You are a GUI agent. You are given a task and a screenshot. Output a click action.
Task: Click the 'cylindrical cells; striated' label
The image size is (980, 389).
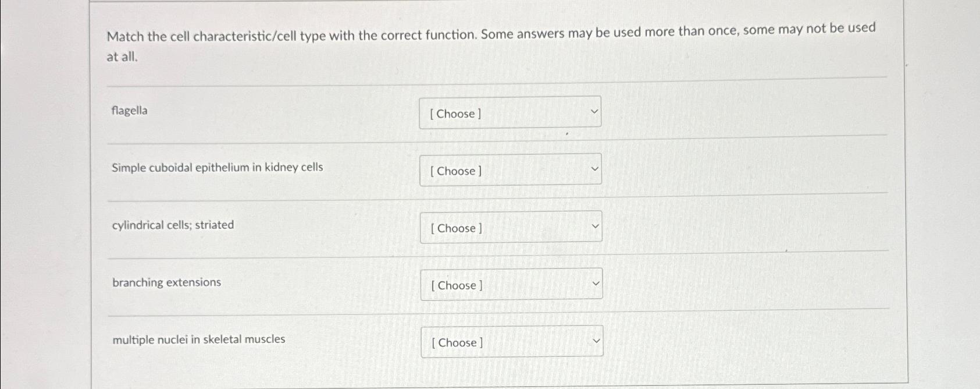pos(173,224)
